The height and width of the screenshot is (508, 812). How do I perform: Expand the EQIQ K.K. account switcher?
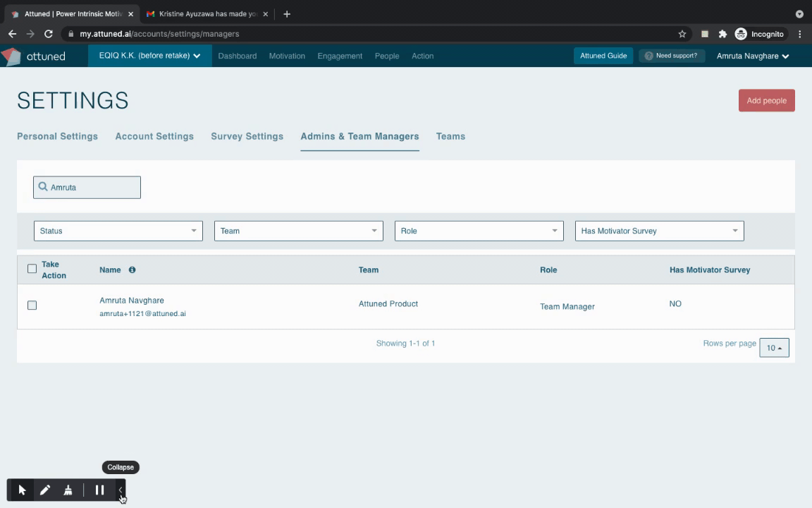pyautogui.click(x=149, y=56)
